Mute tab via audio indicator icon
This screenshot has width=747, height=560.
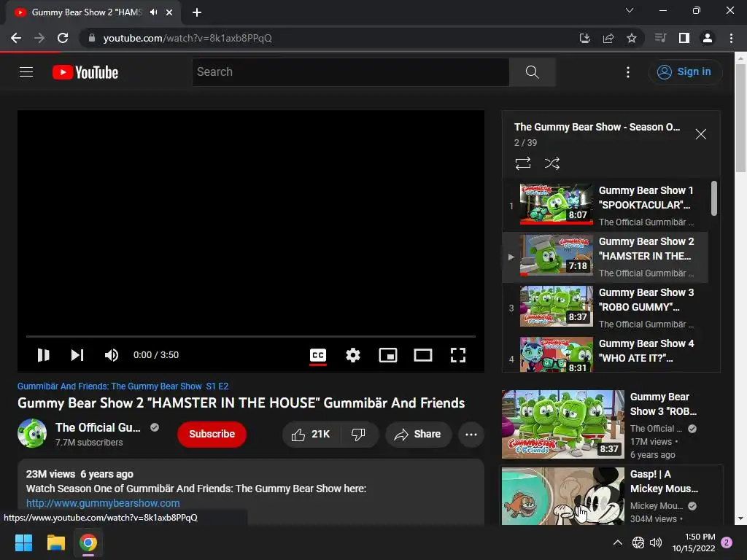click(x=153, y=12)
